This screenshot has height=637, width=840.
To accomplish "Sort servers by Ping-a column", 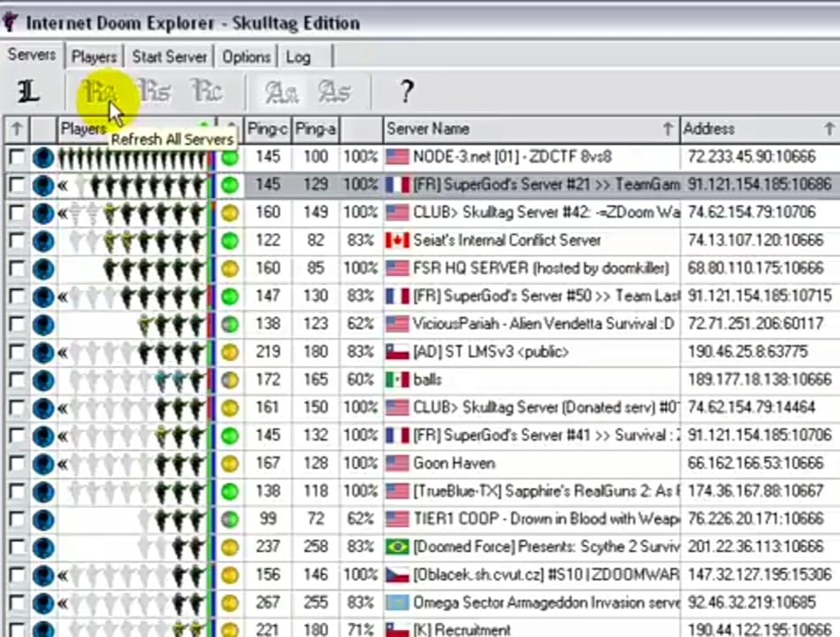I will coord(316,129).
